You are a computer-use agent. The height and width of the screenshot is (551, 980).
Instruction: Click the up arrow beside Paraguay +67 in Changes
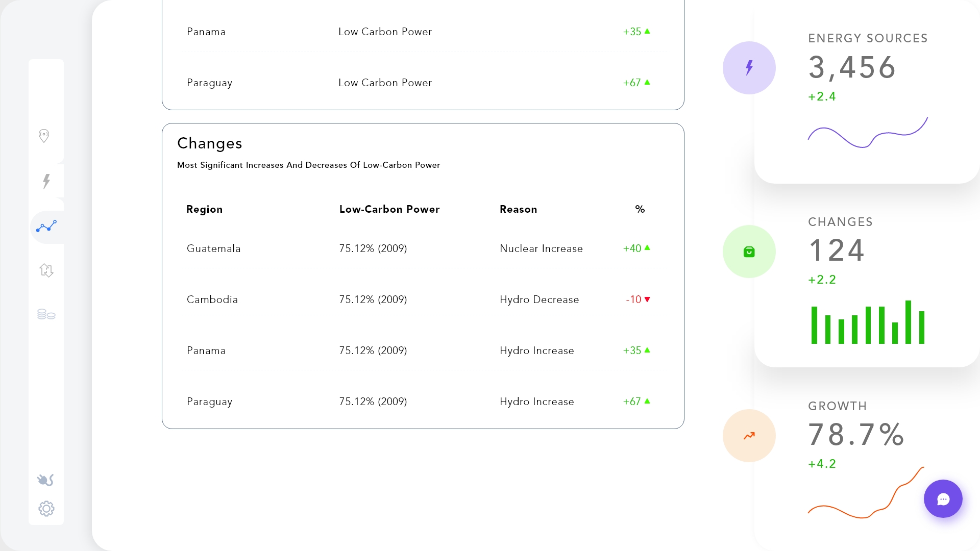[x=647, y=401]
